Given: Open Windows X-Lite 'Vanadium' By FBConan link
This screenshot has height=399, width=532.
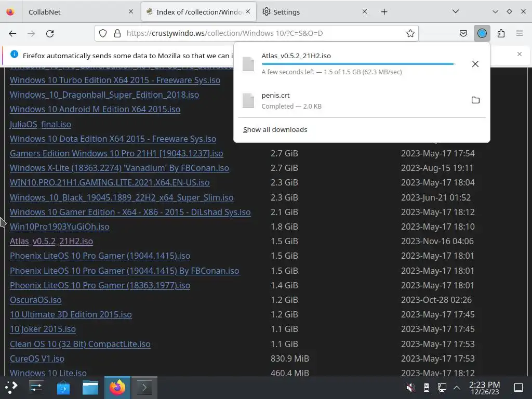Looking at the screenshot, I should 119,168.
